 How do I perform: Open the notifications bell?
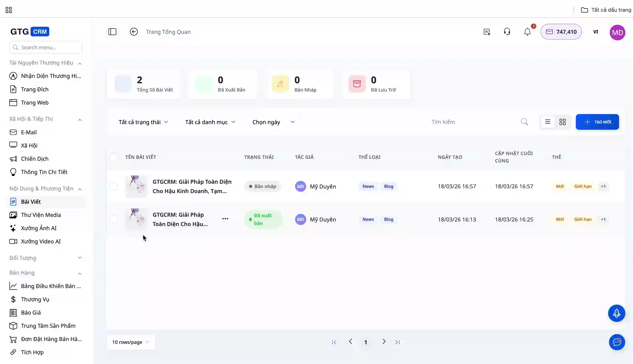pyautogui.click(x=527, y=32)
